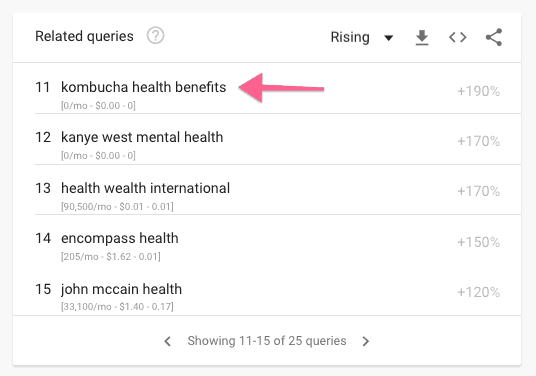
Task: Click the share icon
Action: (x=494, y=37)
